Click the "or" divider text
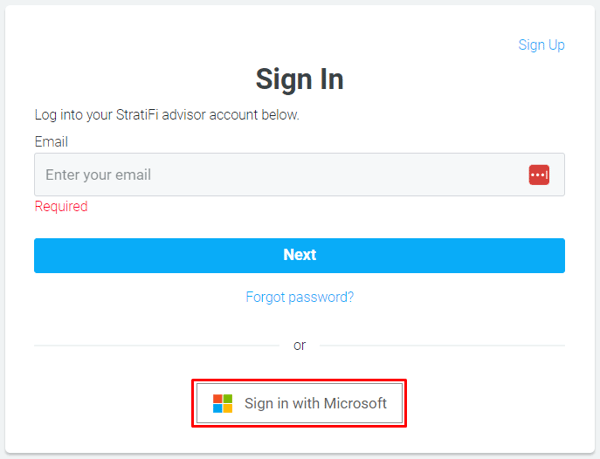This screenshot has height=459, width=600. [x=300, y=345]
